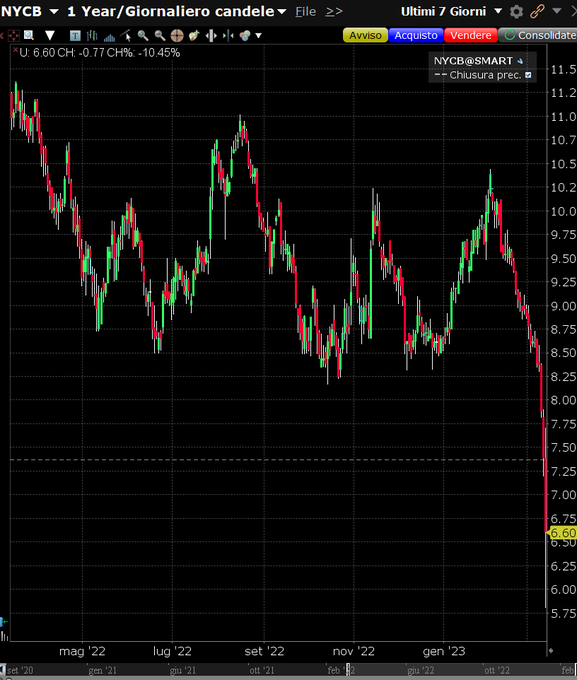Image resolution: width=577 pixels, height=680 pixels.
Task: Click the ott '21 marker on timeline bar
Action: click(262, 670)
